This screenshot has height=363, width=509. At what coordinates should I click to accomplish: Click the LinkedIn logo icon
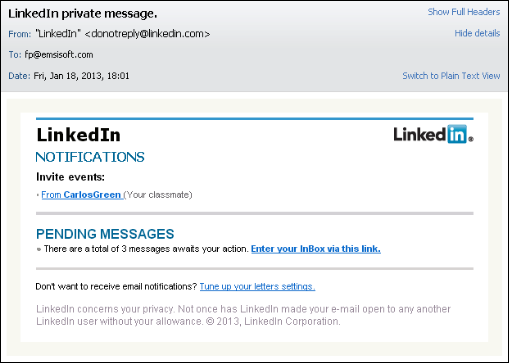[433, 134]
